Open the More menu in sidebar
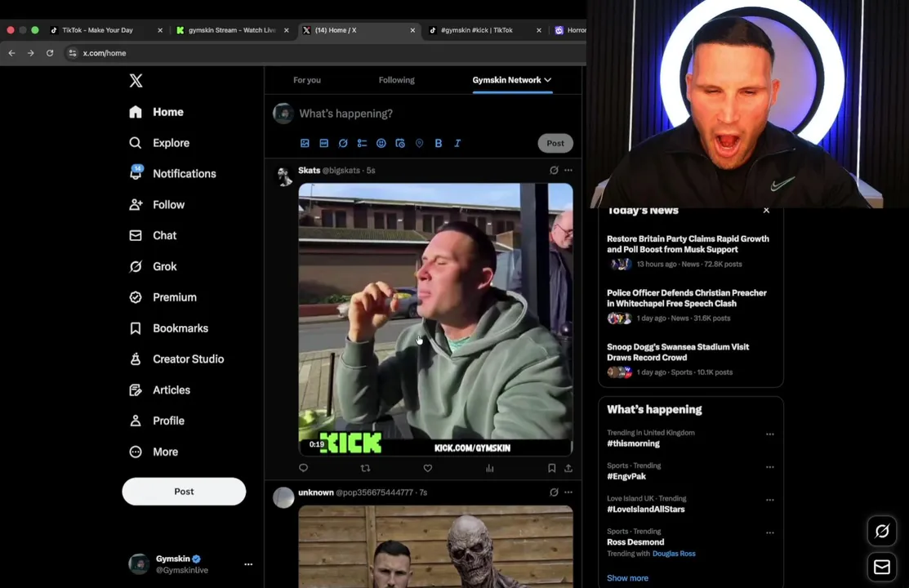 click(x=154, y=452)
